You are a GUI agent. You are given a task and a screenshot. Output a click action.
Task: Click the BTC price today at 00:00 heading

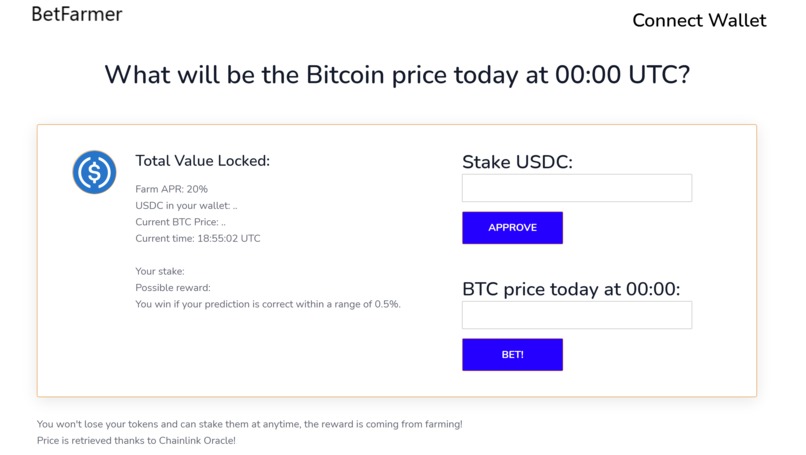(x=571, y=289)
